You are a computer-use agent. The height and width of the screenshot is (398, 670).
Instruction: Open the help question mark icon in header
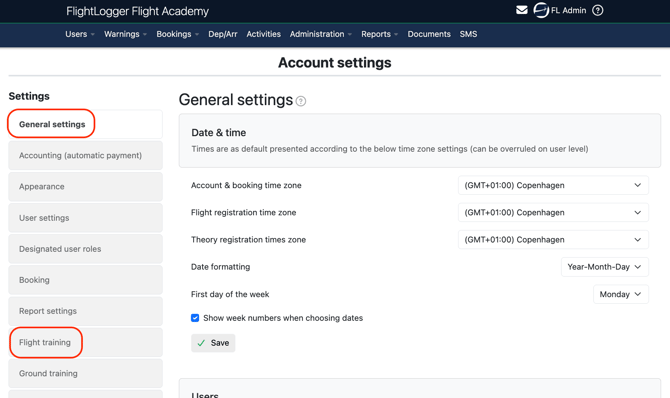[597, 10]
